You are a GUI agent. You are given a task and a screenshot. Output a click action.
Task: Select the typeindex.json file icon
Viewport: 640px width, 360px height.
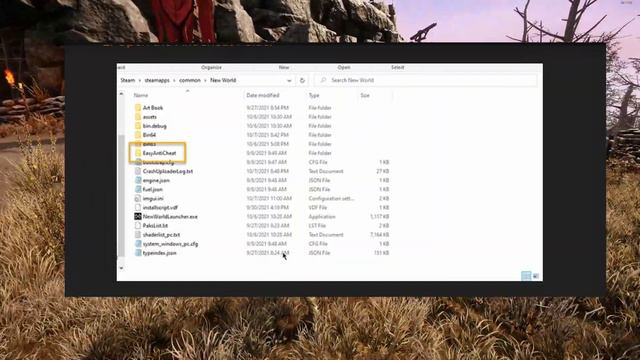point(138,253)
